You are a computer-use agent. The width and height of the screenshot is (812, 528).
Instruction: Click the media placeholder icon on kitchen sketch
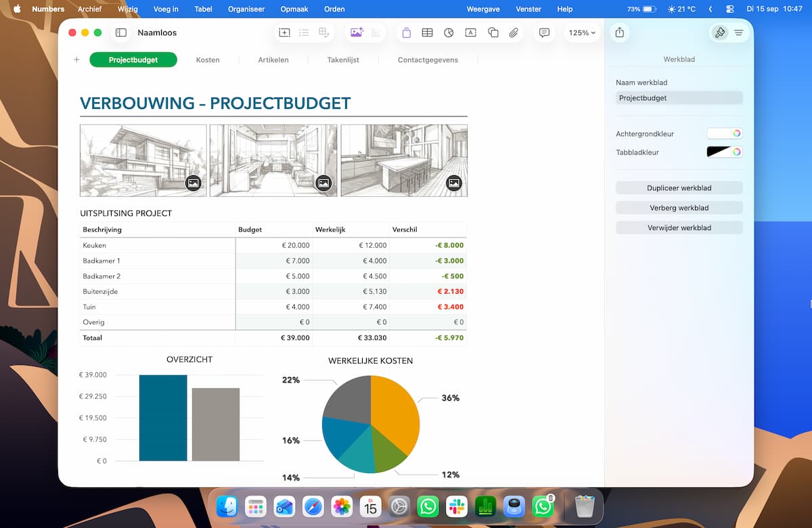[454, 183]
